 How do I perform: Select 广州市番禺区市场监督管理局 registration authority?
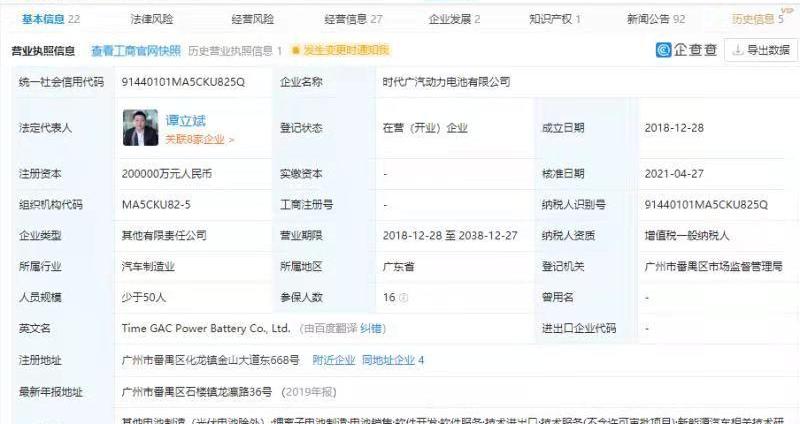pos(713,266)
